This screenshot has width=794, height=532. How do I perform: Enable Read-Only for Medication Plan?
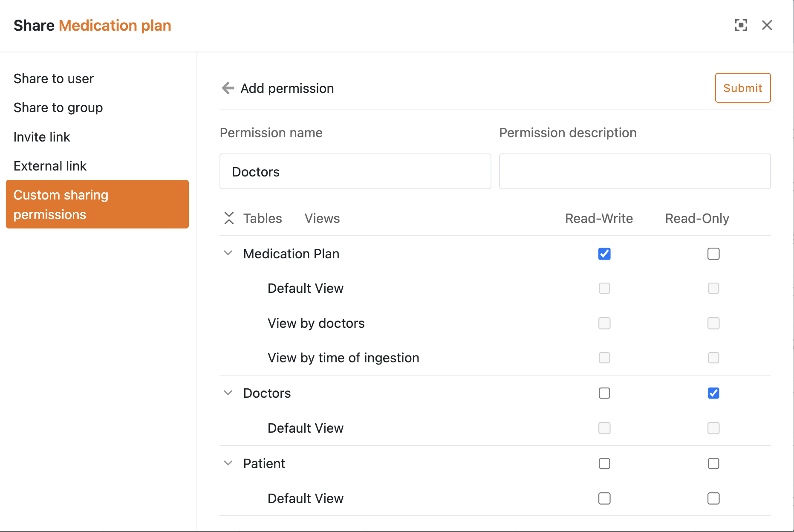[713, 254]
